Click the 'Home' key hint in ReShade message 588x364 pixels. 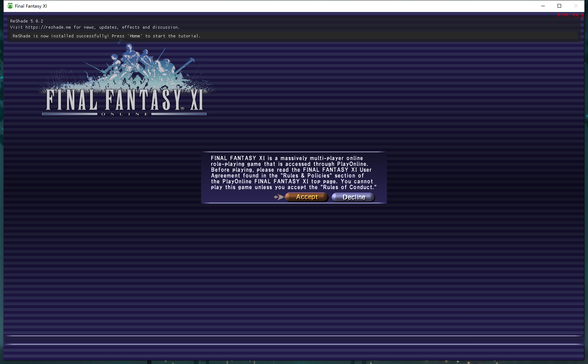tap(135, 36)
